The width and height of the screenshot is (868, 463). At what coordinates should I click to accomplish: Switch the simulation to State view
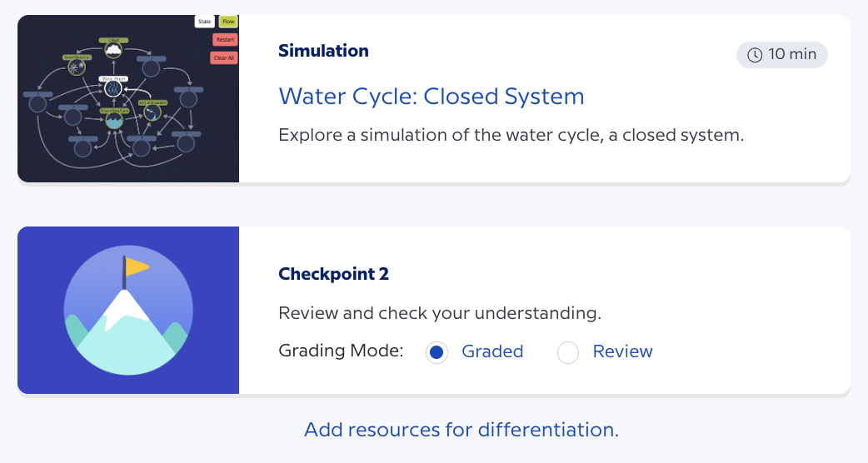[x=204, y=21]
